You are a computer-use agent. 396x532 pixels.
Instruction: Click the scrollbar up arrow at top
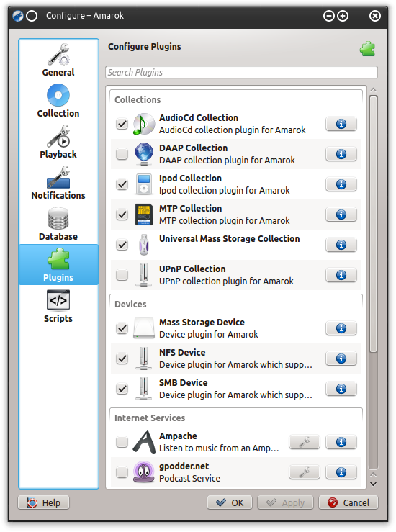pos(373,90)
